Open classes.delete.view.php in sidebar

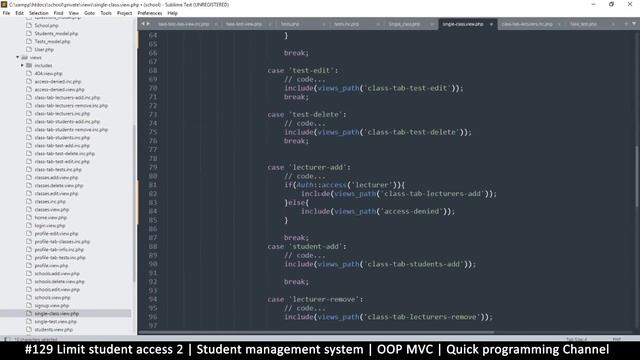(x=58, y=186)
